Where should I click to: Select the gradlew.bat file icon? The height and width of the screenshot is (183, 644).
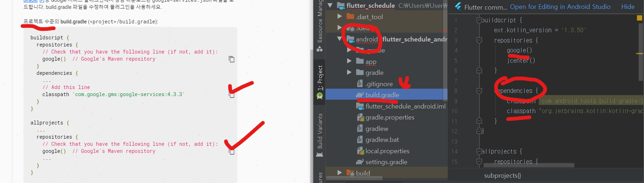pos(360,139)
